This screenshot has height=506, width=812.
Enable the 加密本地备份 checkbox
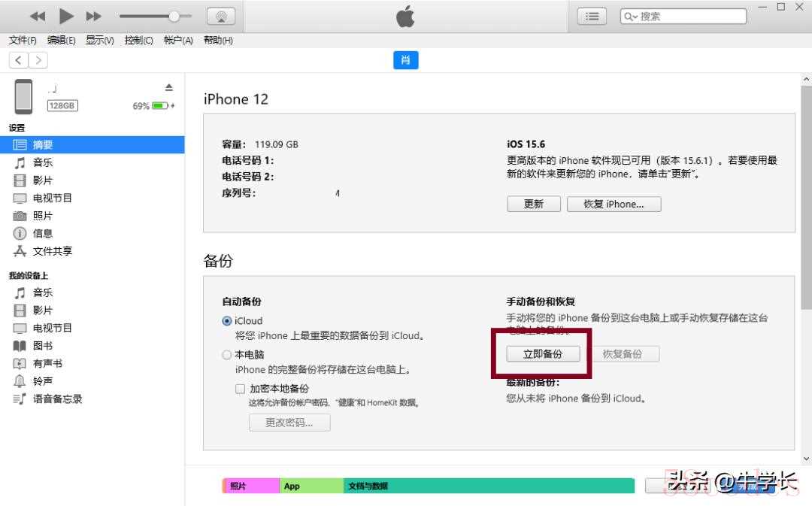pyautogui.click(x=240, y=389)
